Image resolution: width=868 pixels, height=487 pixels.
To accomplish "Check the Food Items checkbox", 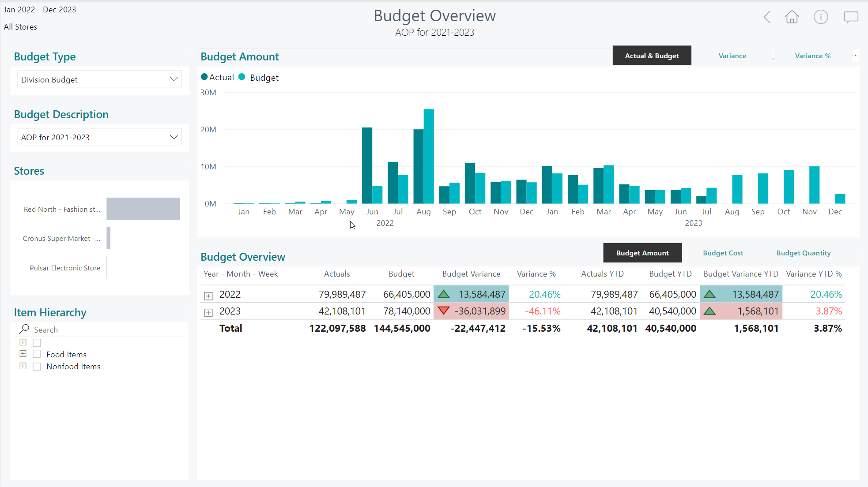I will [37, 354].
